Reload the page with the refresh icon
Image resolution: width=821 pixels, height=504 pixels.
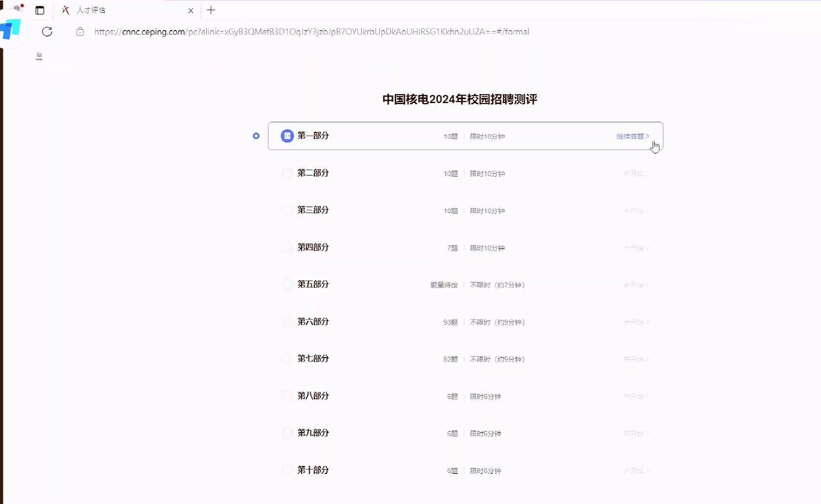(x=47, y=32)
